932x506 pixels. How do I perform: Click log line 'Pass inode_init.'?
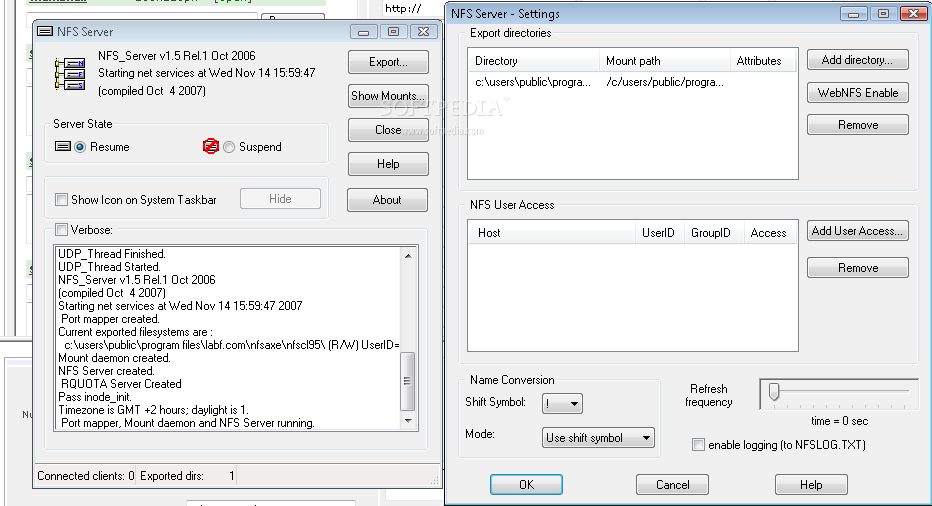point(95,397)
